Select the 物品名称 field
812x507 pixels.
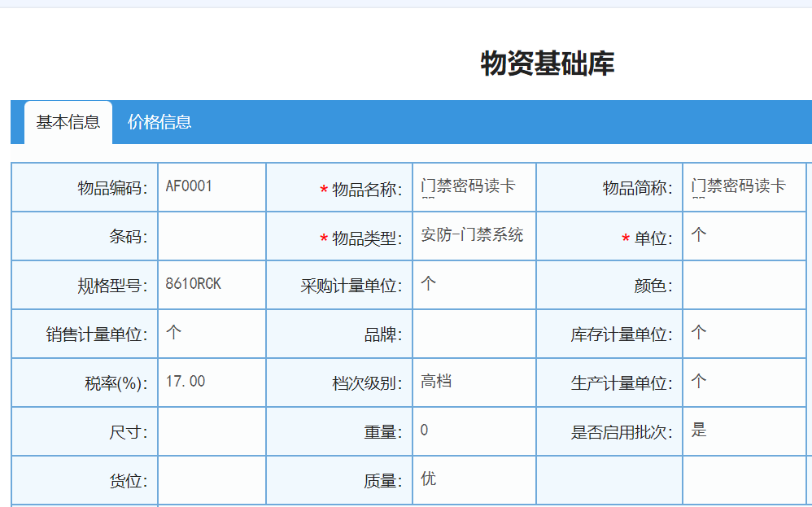[474, 187]
